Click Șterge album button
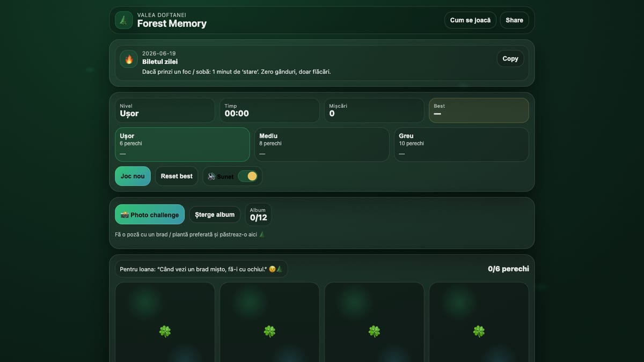 (215, 215)
